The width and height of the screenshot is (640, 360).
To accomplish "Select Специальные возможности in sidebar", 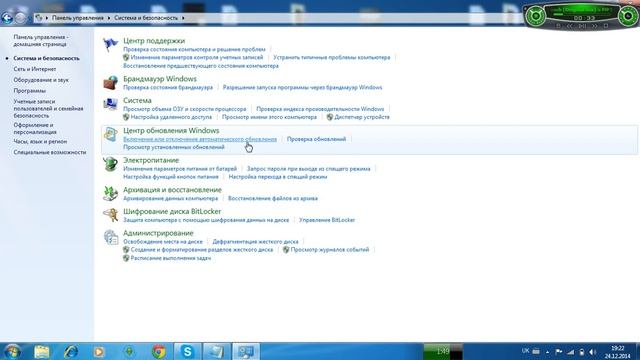I will tap(50, 152).
